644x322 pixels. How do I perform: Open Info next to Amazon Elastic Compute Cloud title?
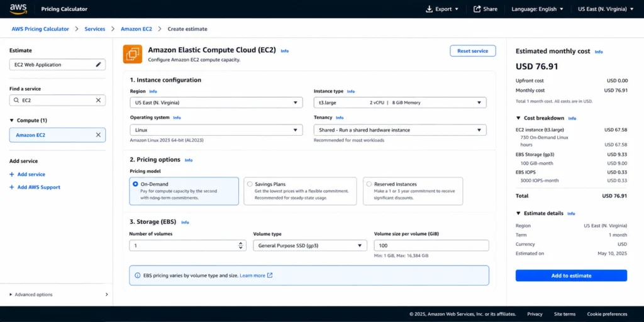(285, 51)
